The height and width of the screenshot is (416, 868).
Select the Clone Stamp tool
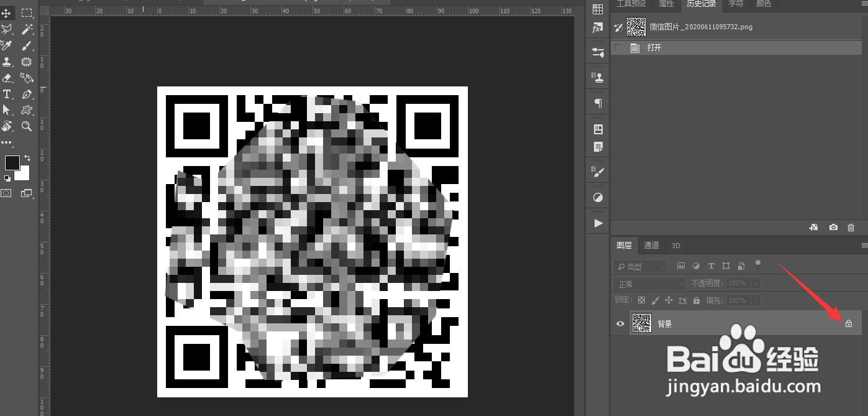click(x=7, y=62)
